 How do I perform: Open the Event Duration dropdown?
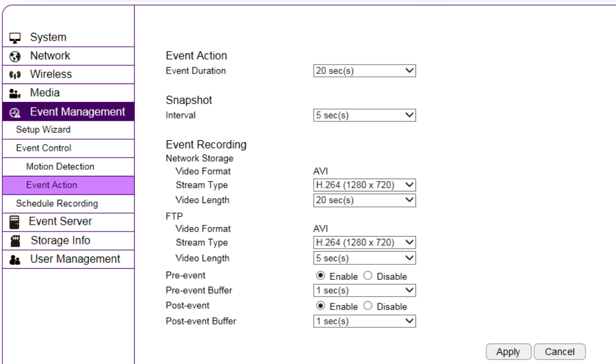[365, 71]
